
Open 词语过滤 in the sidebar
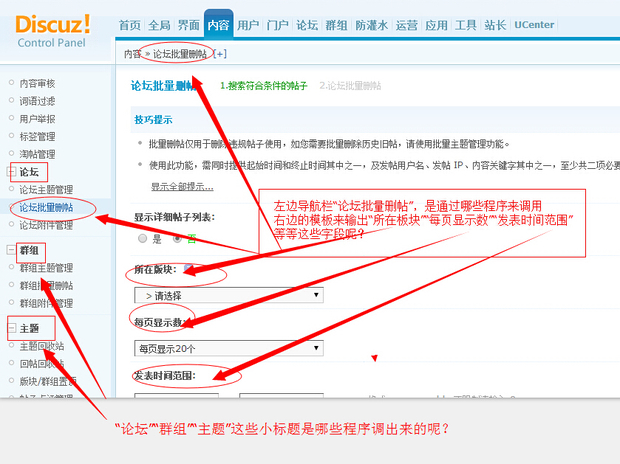click(38, 101)
